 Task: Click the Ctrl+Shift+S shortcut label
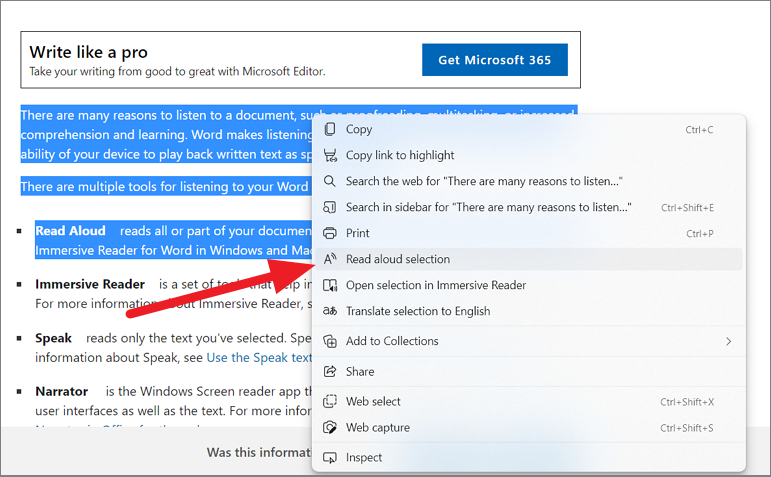point(687,428)
